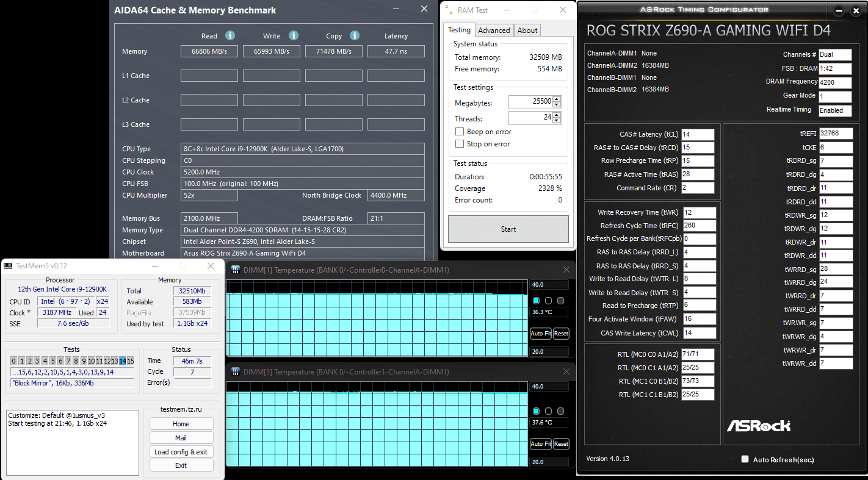
Task: Click test number 15 box in TestMem5
Action: 131,361
